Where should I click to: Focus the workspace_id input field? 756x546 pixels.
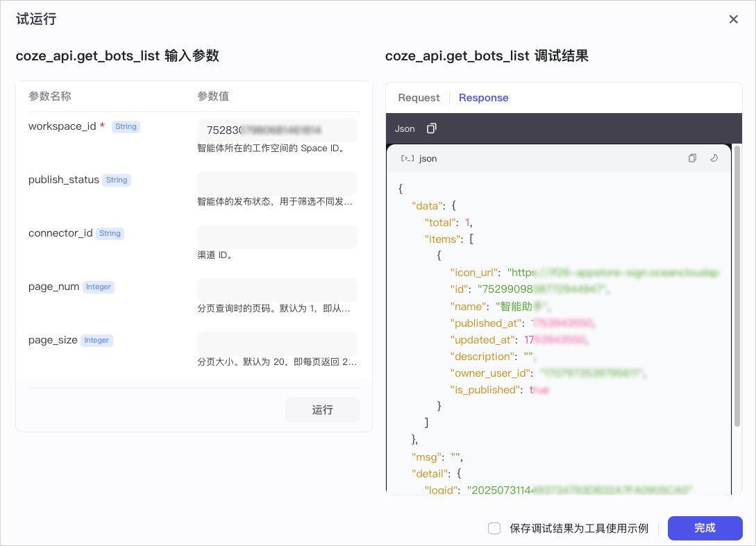click(277, 130)
